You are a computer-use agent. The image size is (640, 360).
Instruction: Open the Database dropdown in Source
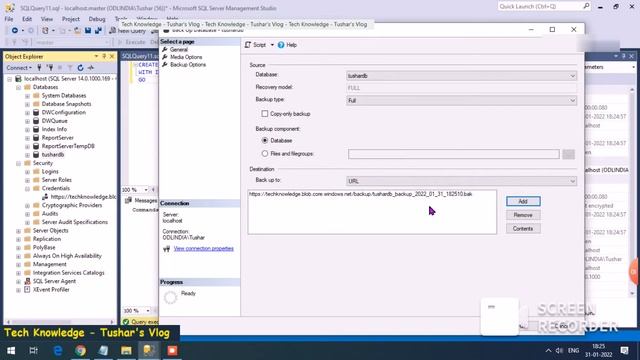tap(461, 76)
